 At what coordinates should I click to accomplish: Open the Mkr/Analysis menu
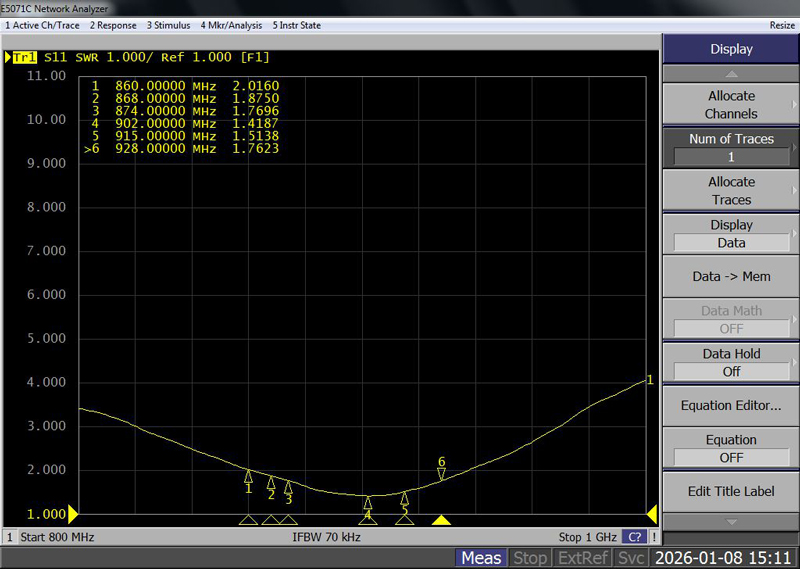point(231,25)
